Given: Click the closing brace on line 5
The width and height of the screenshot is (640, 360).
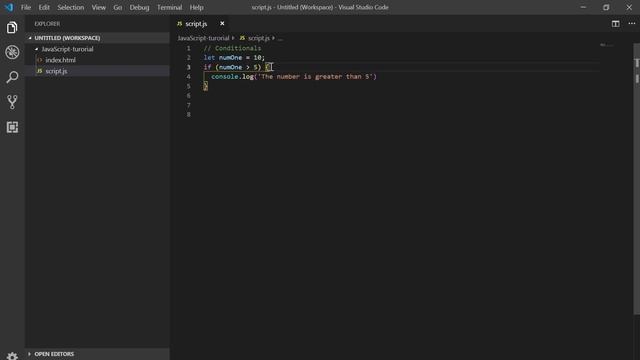Looking at the screenshot, I should (x=205, y=86).
